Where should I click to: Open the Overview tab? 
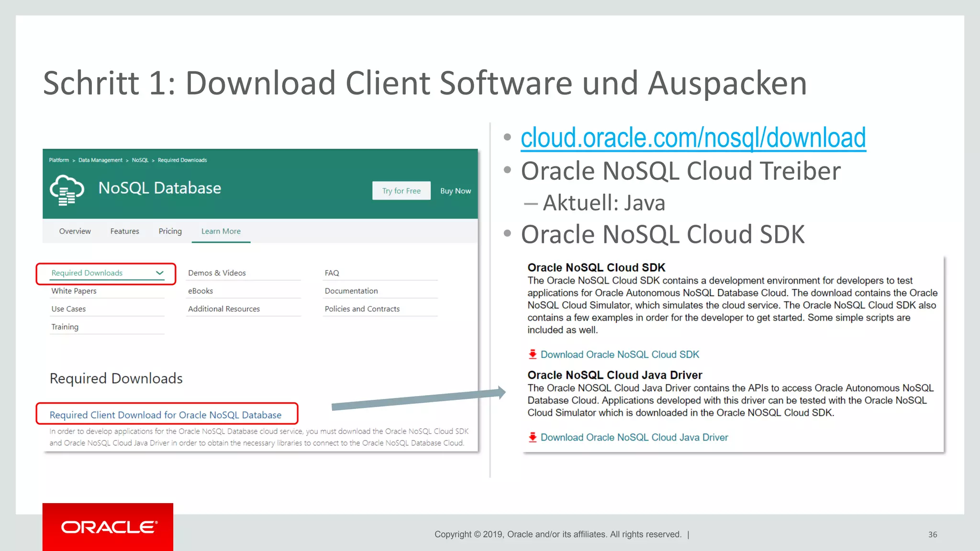pos(75,231)
